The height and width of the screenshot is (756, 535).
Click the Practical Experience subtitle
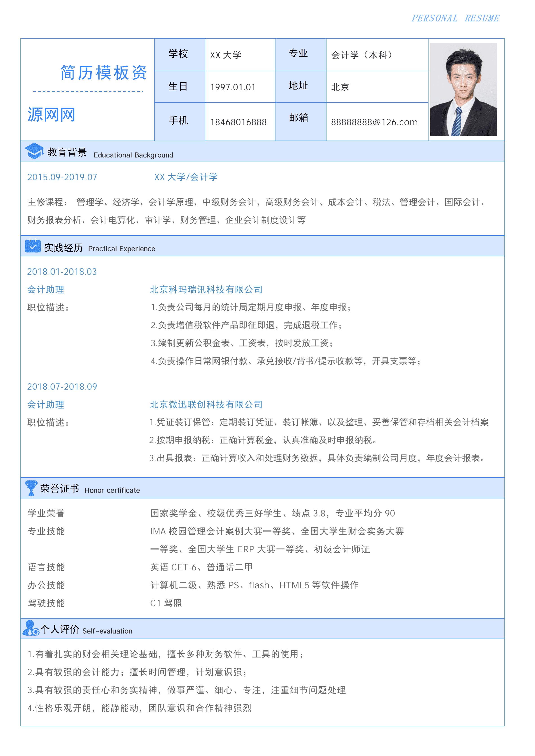pos(122,249)
